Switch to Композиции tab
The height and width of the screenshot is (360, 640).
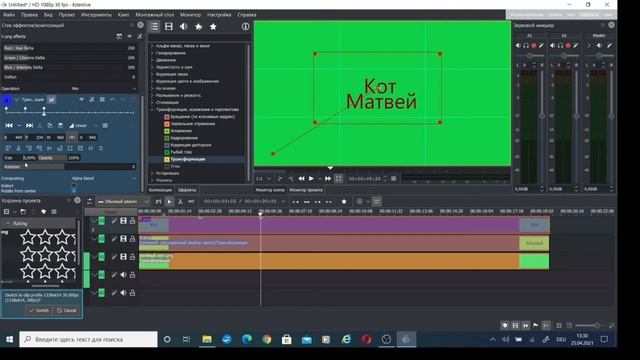point(160,190)
